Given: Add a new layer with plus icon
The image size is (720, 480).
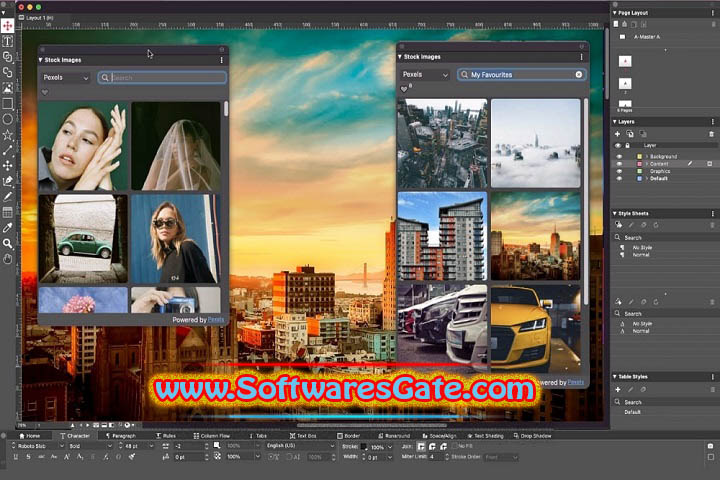Looking at the screenshot, I should (x=617, y=134).
